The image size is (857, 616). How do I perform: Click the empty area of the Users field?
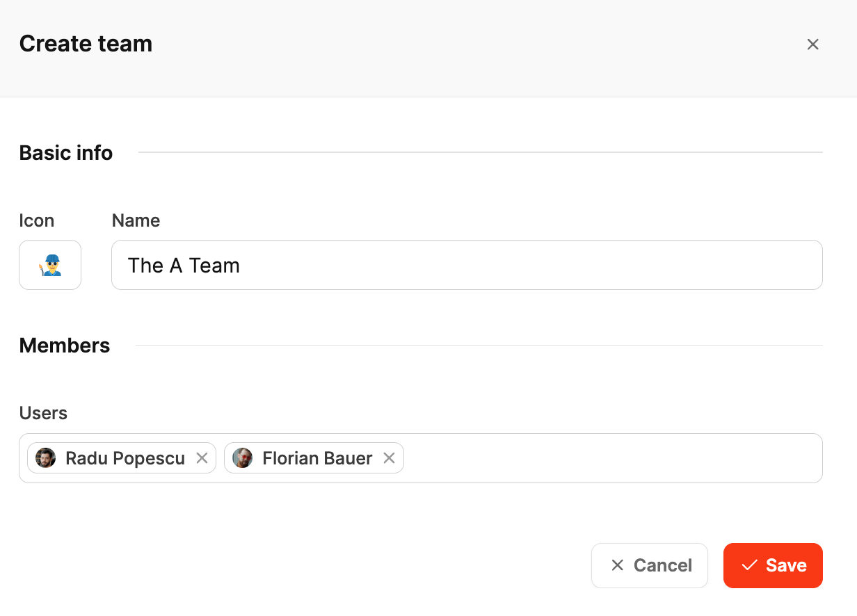click(x=612, y=458)
